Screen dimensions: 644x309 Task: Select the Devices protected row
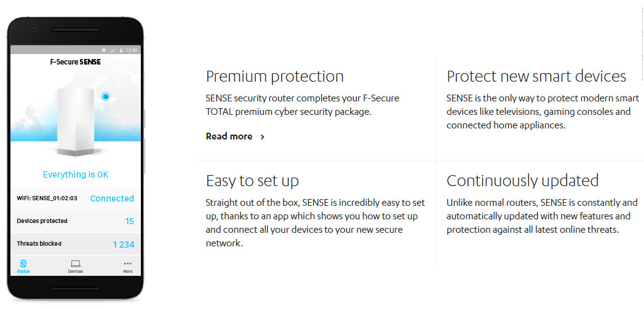(76, 221)
